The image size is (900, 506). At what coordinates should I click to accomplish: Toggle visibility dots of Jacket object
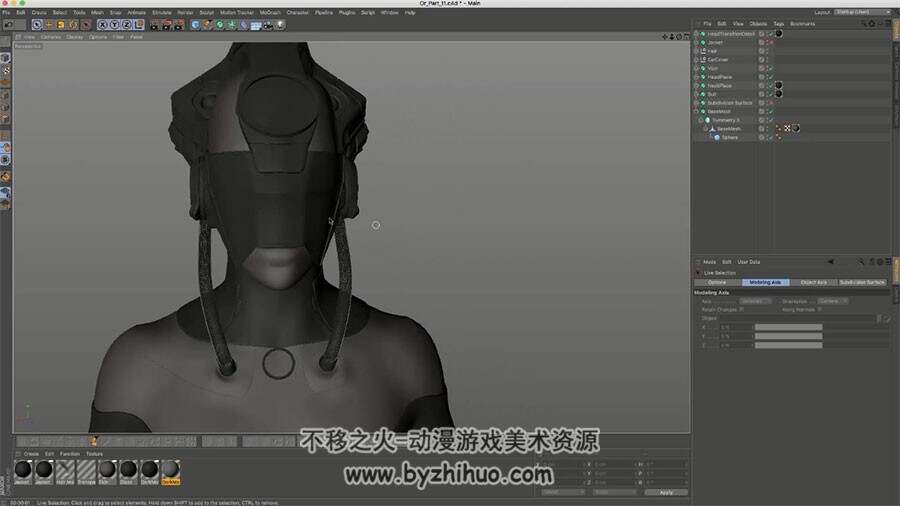point(767,42)
